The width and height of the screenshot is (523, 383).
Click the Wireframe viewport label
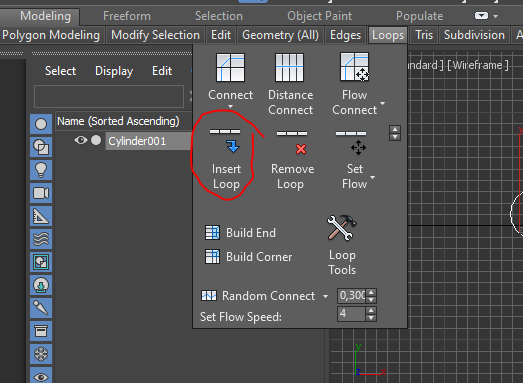pos(478,65)
